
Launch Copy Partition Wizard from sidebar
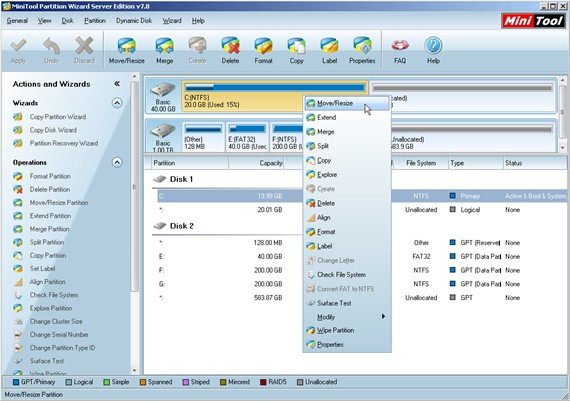pos(58,117)
